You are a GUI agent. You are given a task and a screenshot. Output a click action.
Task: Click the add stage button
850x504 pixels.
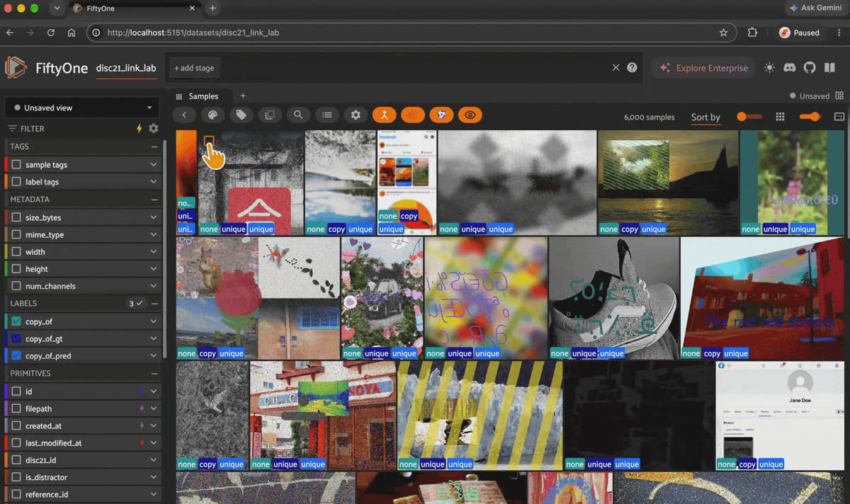[194, 68]
